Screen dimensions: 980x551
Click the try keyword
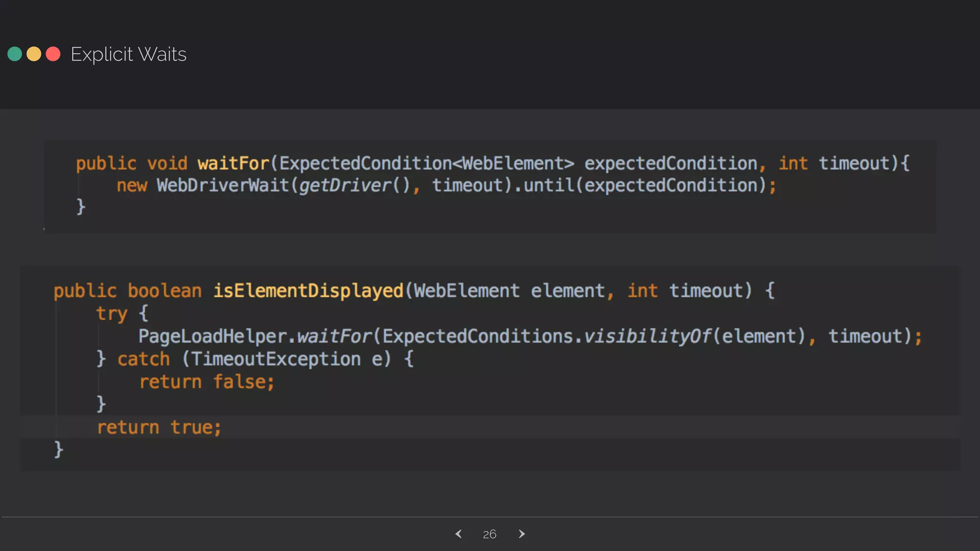coord(111,314)
